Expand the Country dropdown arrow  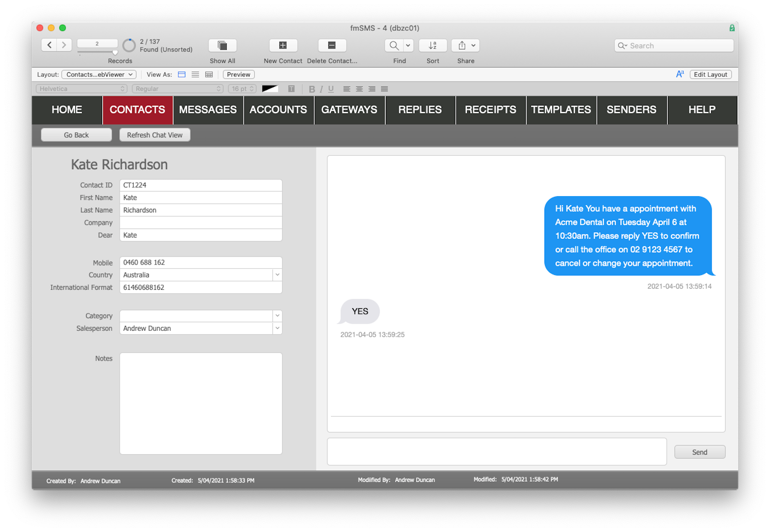tap(278, 275)
